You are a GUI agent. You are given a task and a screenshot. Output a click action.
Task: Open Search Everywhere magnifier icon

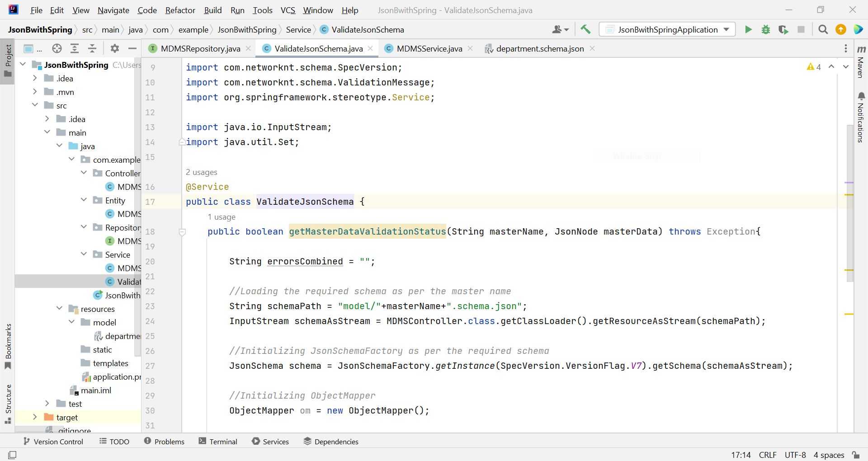823,30
